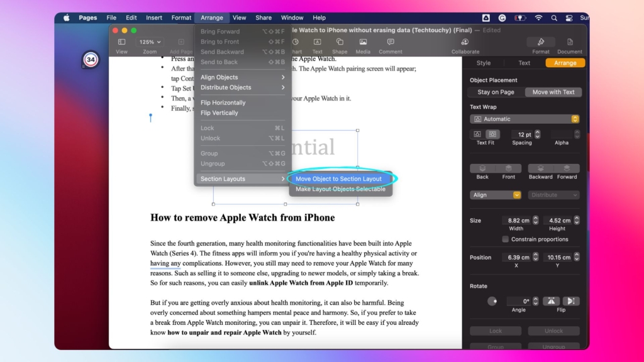Viewport: 644px width, 362px height.
Task: Enable Constrain proportions checkbox
Action: 505,239
